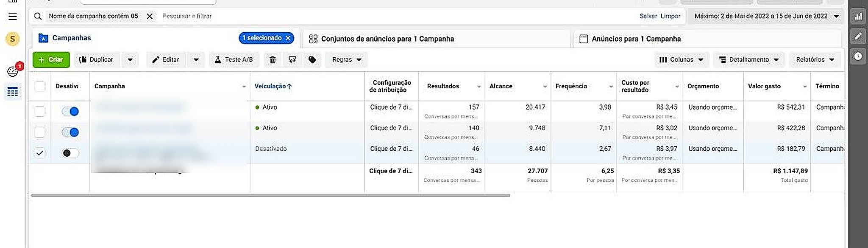The image size is (868, 248).
Task: Click the Salvar filter link
Action: pos(648,16)
